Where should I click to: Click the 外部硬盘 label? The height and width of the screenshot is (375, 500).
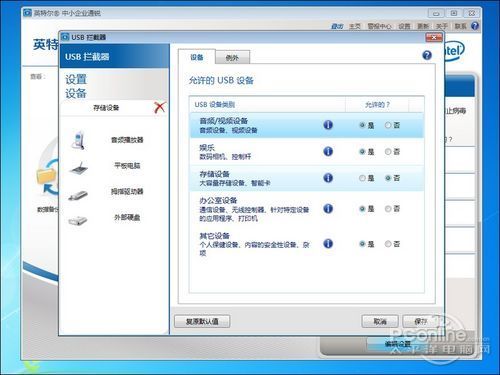[127, 217]
